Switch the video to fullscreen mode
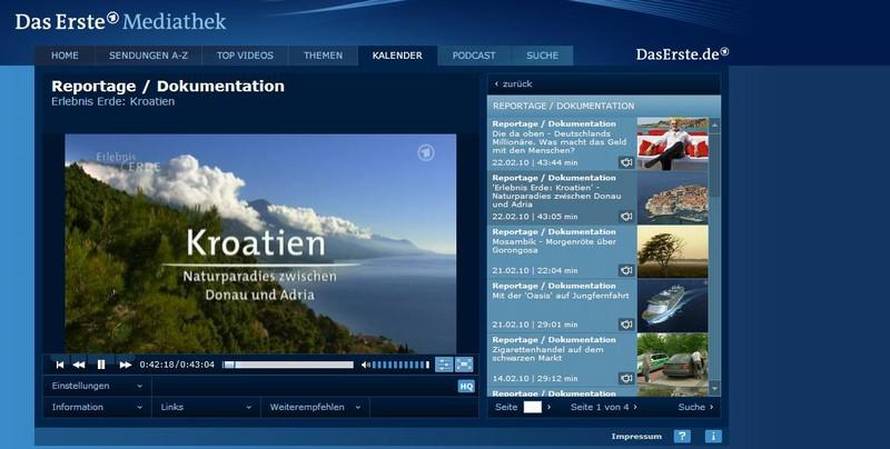This screenshot has width=890, height=449. [464, 364]
